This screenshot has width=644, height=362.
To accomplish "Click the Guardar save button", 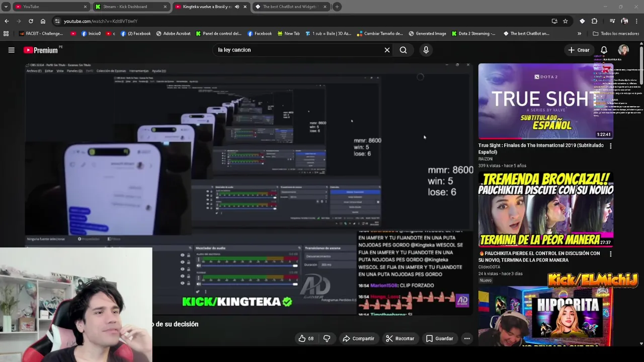I will 440,338.
